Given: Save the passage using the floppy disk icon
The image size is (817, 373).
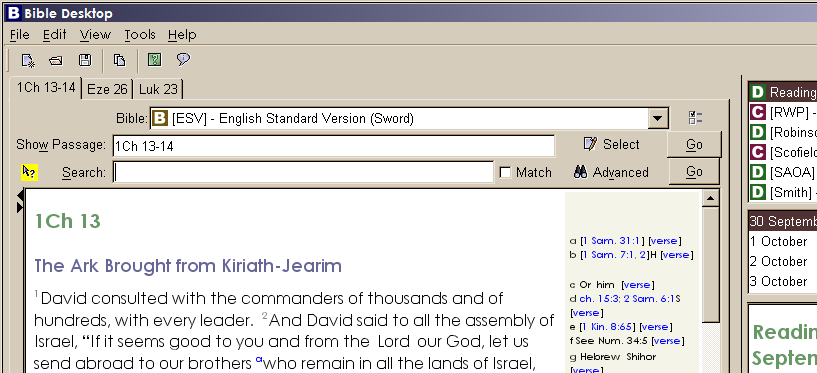Looking at the screenshot, I should (85, 60).
